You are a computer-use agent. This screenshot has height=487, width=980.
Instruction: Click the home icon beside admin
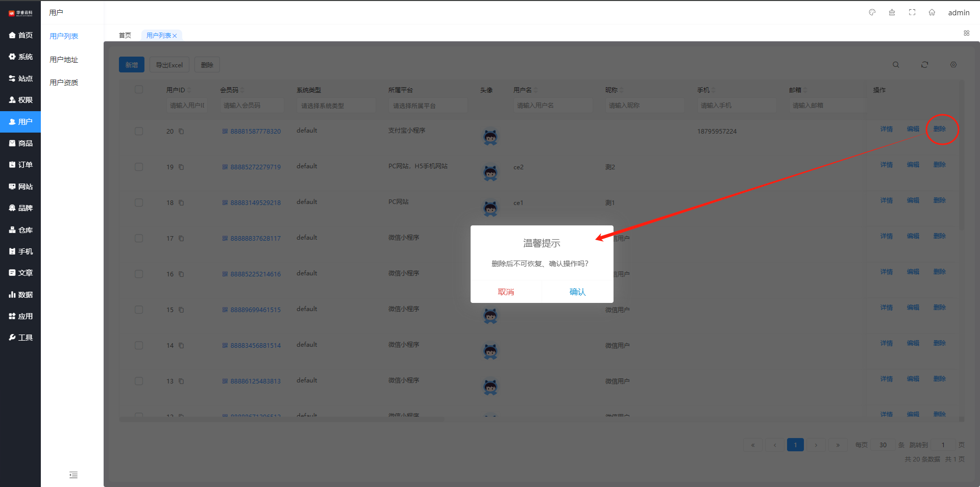point(932,12)
